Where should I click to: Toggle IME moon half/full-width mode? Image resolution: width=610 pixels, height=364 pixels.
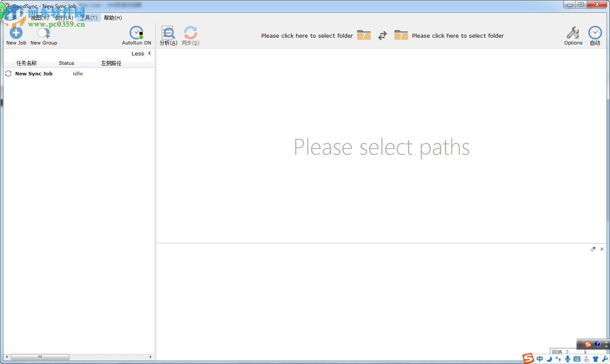tap(549, 359)
